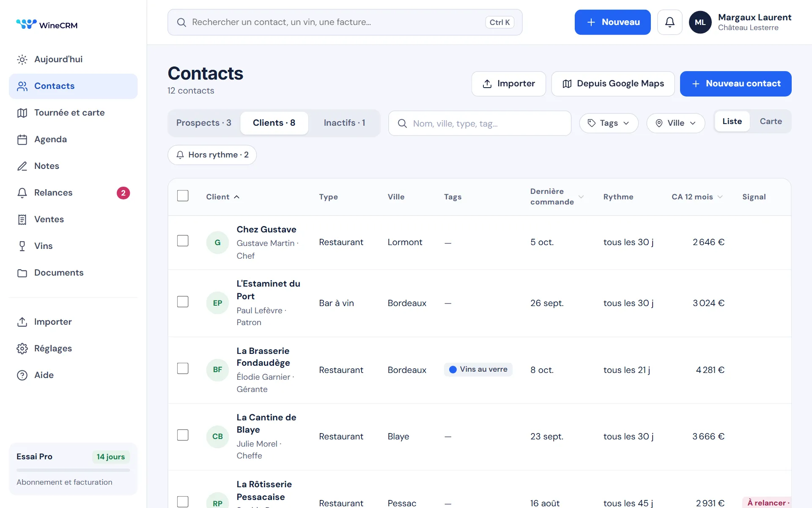Switch to the Inactifs tab
Viewport: 812px width, 508px height.
tap(344, 123)
